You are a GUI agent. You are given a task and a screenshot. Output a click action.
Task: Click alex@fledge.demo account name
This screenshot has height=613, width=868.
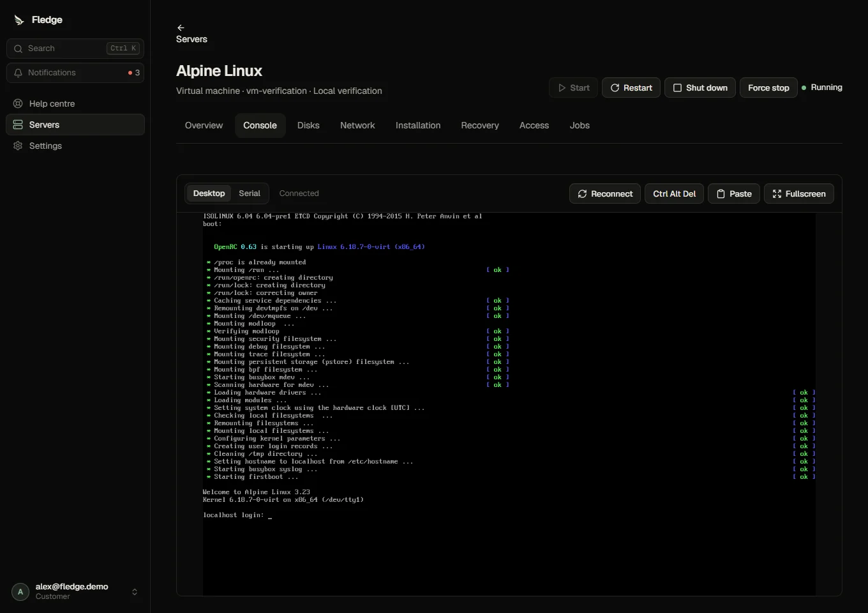pyautogui.click(x=71, y=586)
